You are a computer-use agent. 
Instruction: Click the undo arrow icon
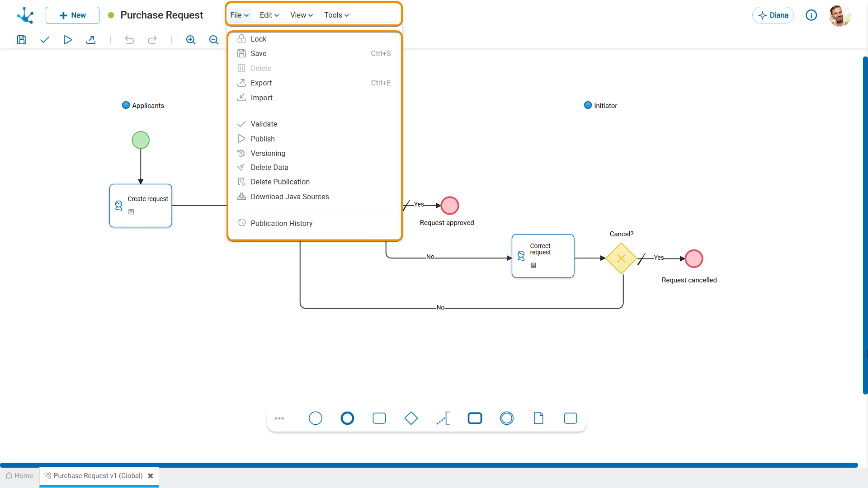point(129,40)
